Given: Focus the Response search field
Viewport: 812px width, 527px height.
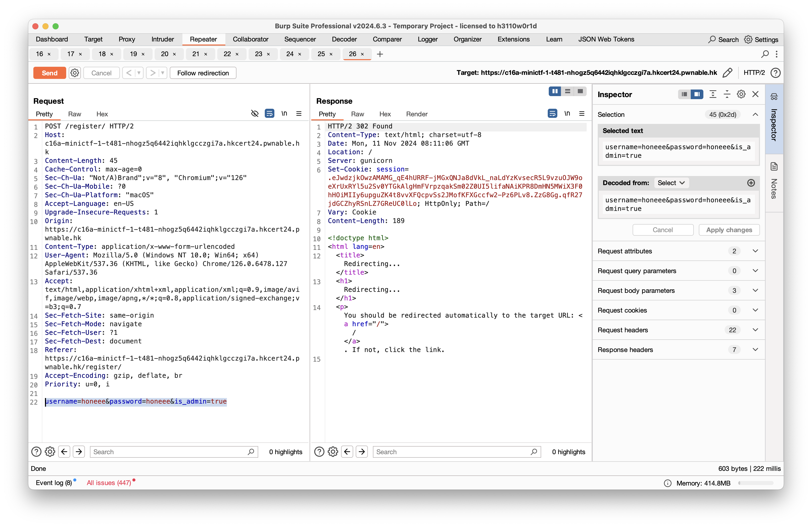Looking at the screenshot, I should click(x=457, y=452).
